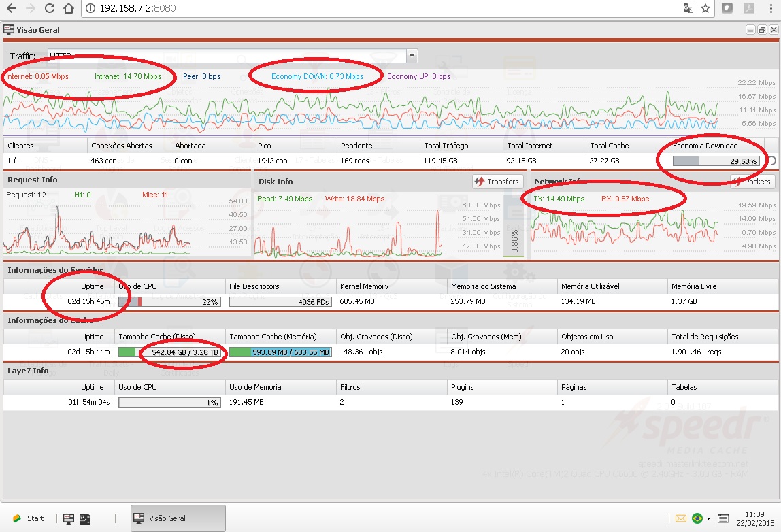Open the disk Transfers view
This screenshot has height=532, width=781.
pyautogui.click(x=497, y=182)
